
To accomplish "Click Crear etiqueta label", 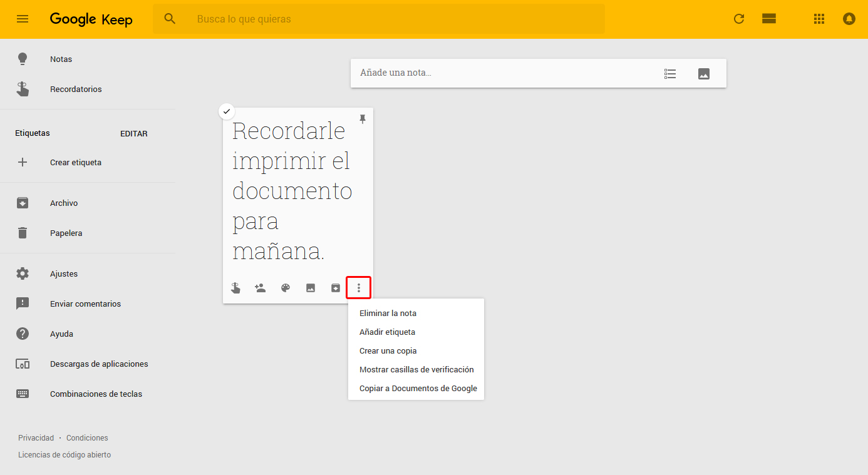I will click(x=76, y=162).
